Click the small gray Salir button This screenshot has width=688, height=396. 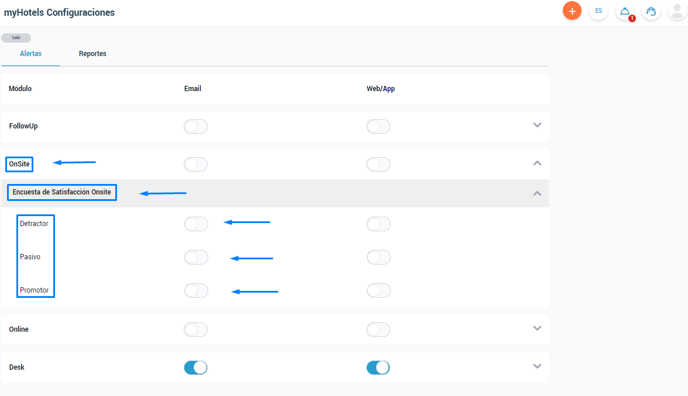(16, 38)
